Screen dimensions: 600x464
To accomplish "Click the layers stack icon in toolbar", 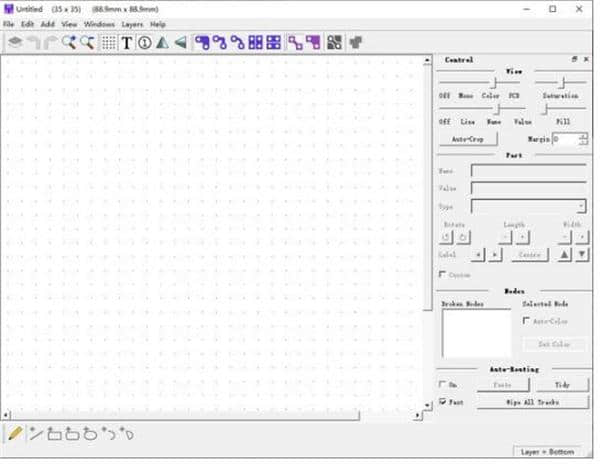I will pyautogui.click(x=15, y=43).
